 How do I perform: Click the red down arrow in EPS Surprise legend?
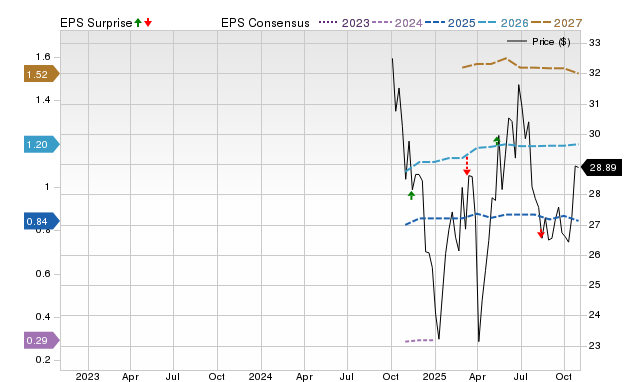point(148,23)
